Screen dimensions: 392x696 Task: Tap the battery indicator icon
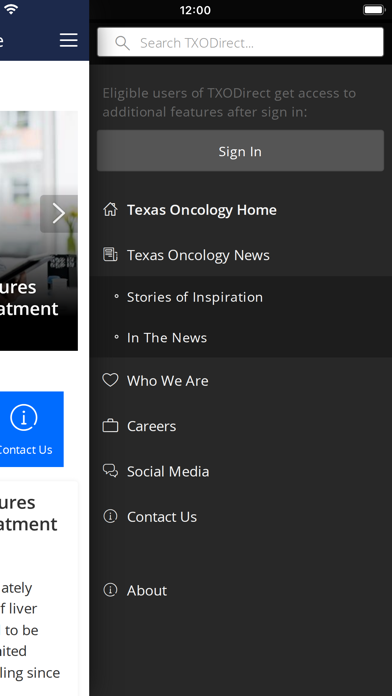[374, 10]
